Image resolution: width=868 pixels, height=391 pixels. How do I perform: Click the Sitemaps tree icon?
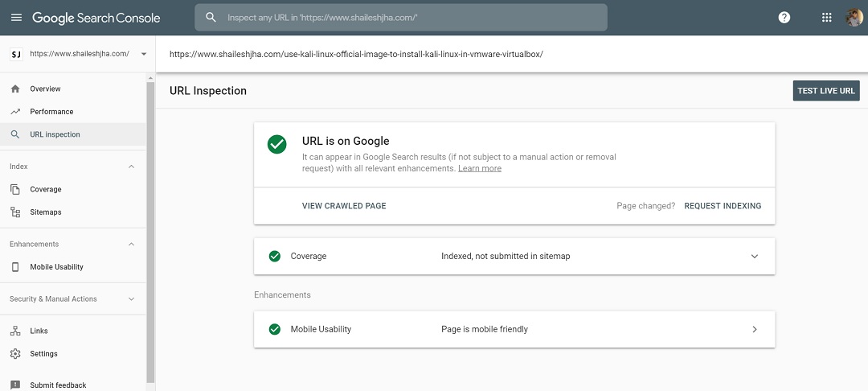[x=15, y=212]
